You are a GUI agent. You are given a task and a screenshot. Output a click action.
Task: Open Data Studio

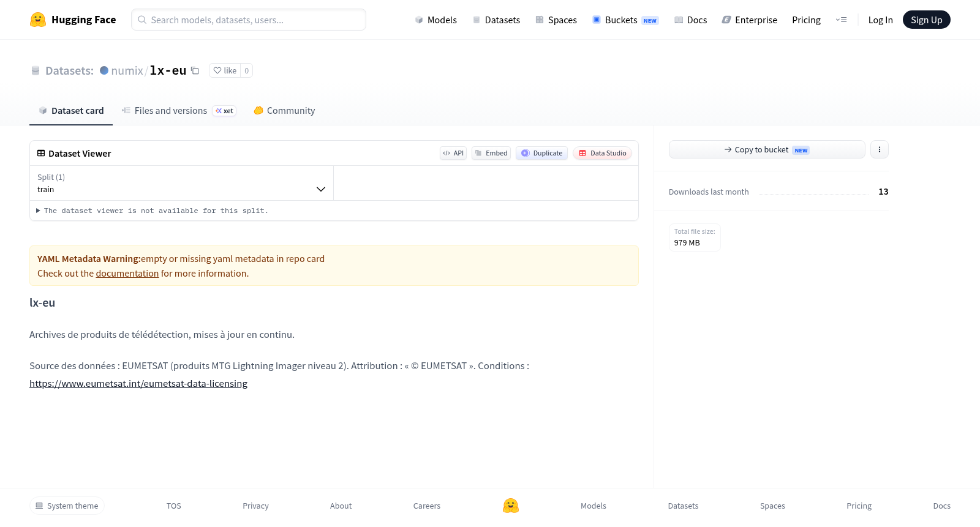coord(602,153)
